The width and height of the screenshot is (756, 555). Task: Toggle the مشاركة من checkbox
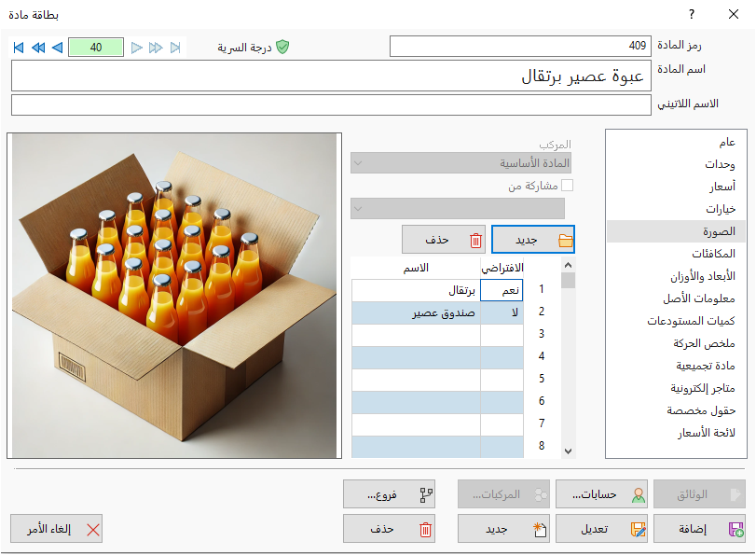(568, 186)
